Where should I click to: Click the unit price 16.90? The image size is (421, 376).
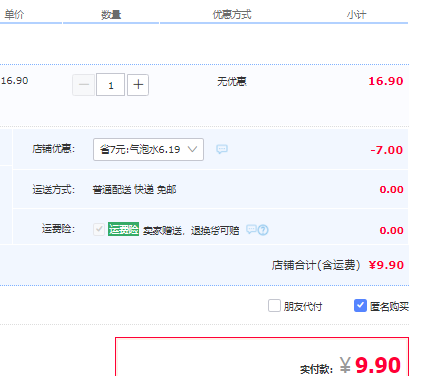coord(15,81)
